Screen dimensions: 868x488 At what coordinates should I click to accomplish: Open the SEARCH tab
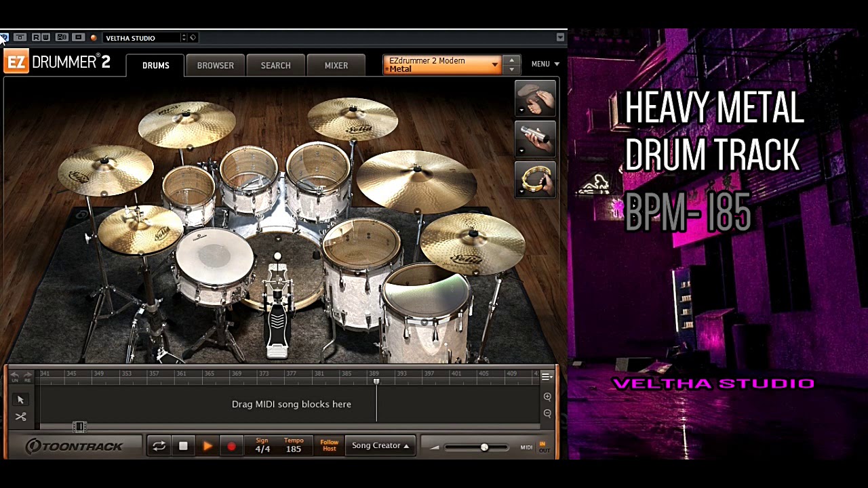275,65
